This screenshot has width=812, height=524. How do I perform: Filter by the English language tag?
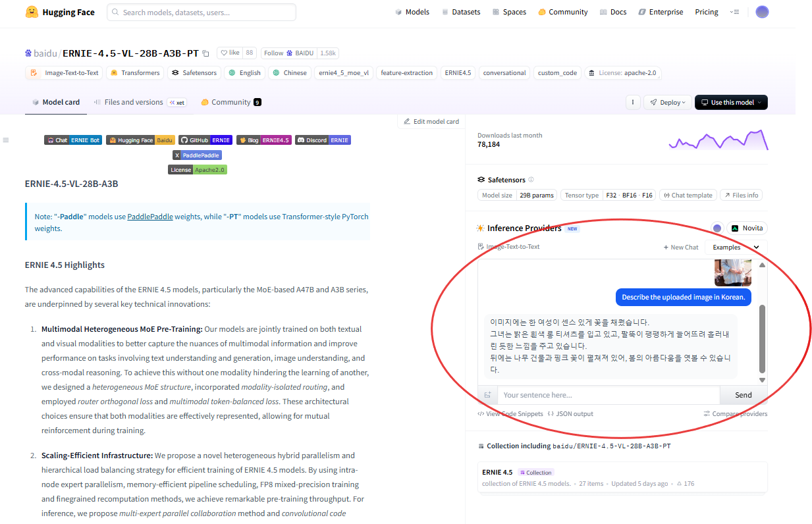(244, 73)
